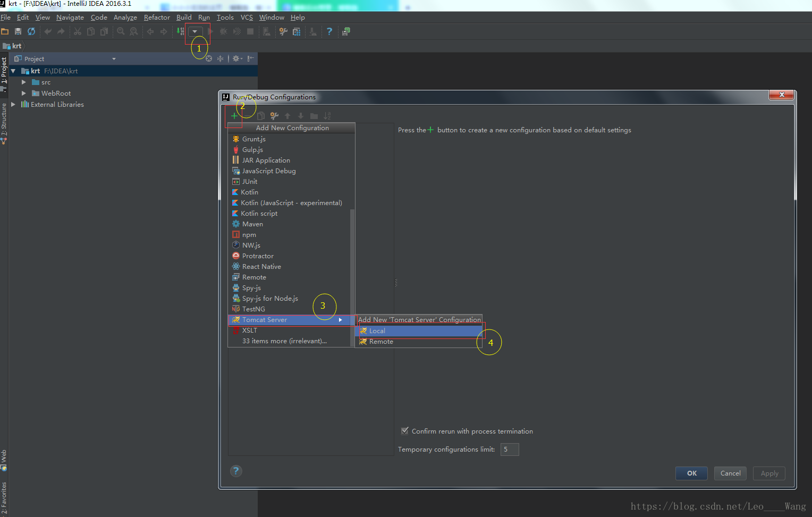The image size is (812, 517).
Task: Open the VCS menu
Action: [247, 18]
